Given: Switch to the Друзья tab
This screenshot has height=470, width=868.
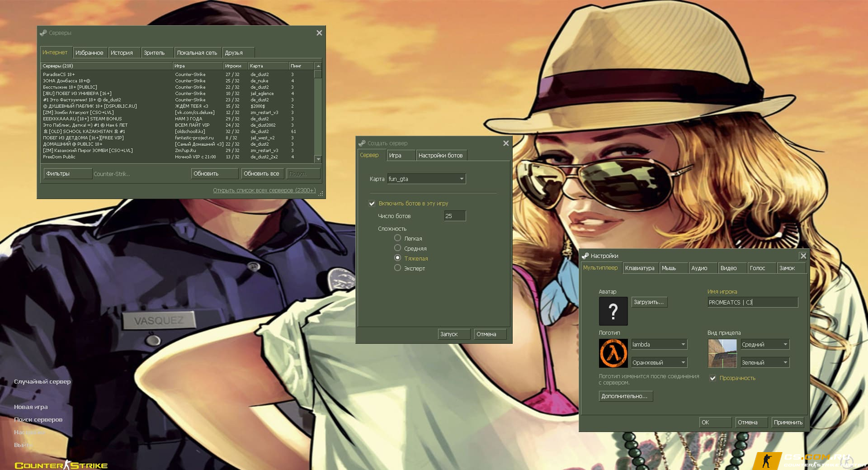Looking at the screenshot, I should coord(238,53).
